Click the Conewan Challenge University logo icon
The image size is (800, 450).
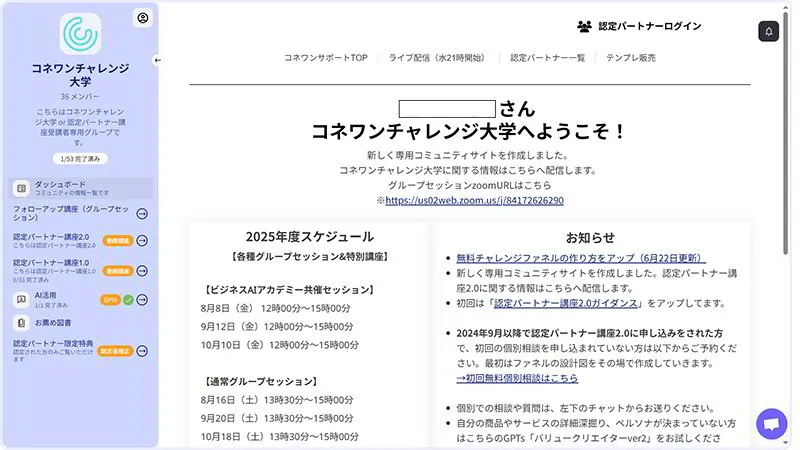click(80, 34)
